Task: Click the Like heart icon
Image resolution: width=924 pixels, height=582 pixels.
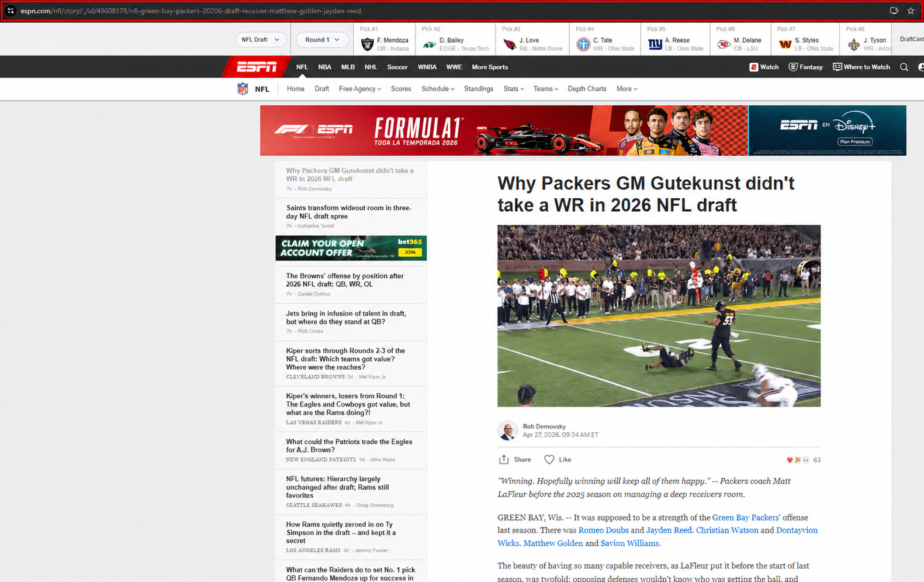Action: point(549,460)
